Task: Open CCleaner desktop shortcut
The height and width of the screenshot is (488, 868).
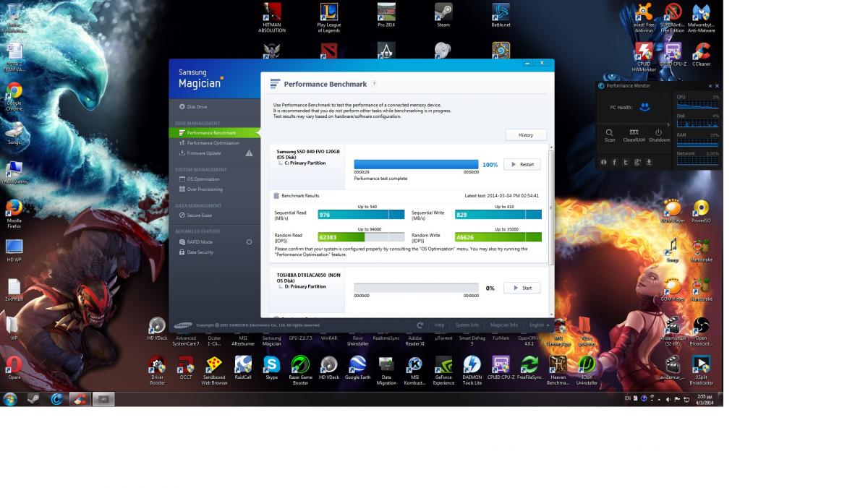Action: [701, 55]
